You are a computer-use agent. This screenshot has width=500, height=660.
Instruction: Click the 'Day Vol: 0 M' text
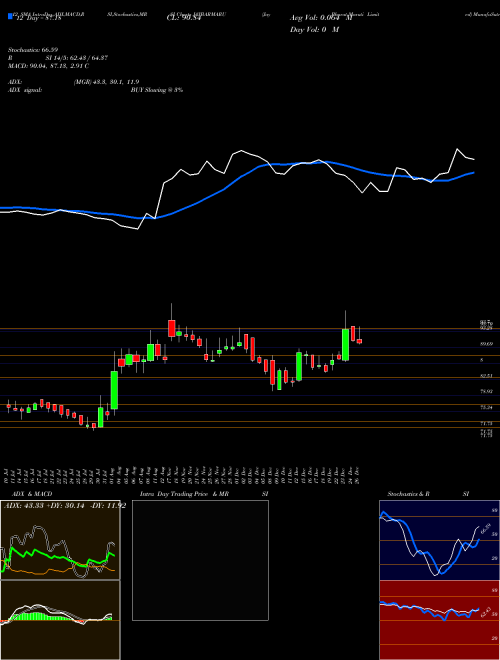[x=314, y=29]
